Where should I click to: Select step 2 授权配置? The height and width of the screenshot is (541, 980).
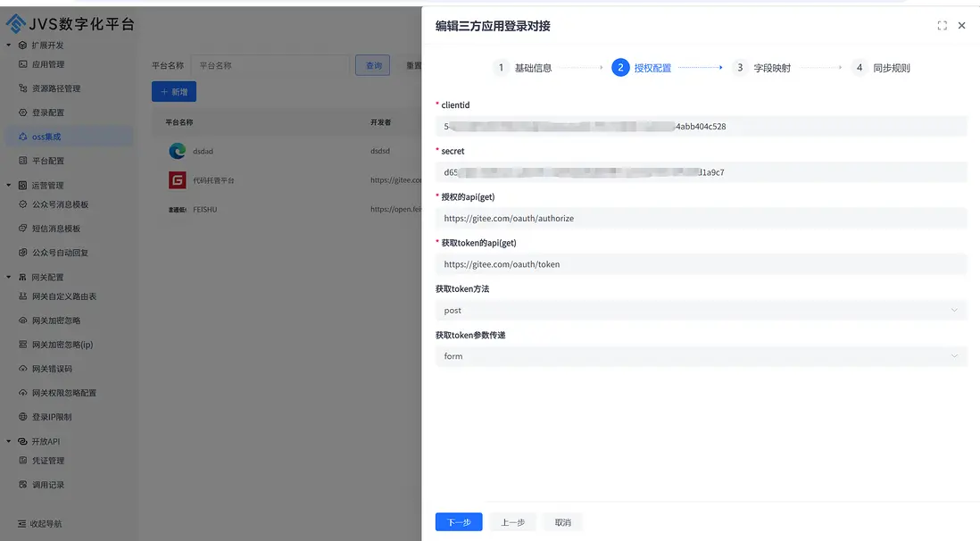tap(641, 68)
